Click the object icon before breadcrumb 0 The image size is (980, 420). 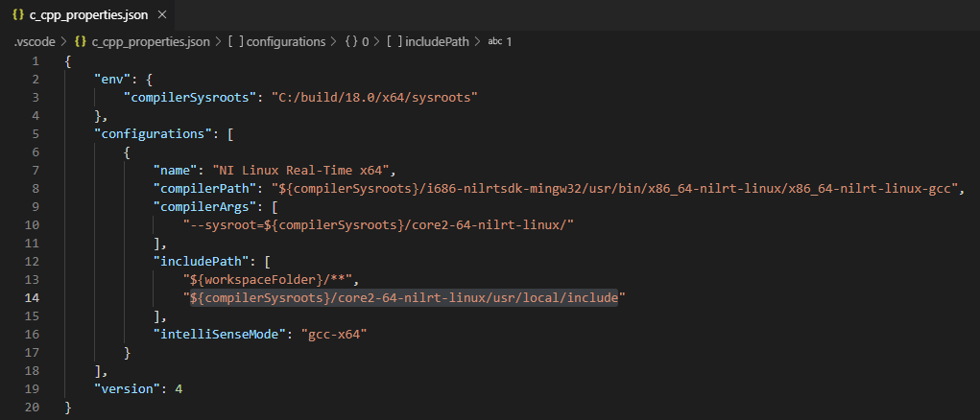pyautogui.click(x=351, y=42)
